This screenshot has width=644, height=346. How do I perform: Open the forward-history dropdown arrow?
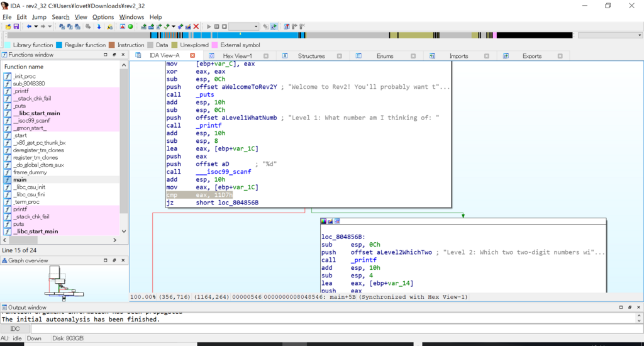pyautogui.click(x=50, y=26)
